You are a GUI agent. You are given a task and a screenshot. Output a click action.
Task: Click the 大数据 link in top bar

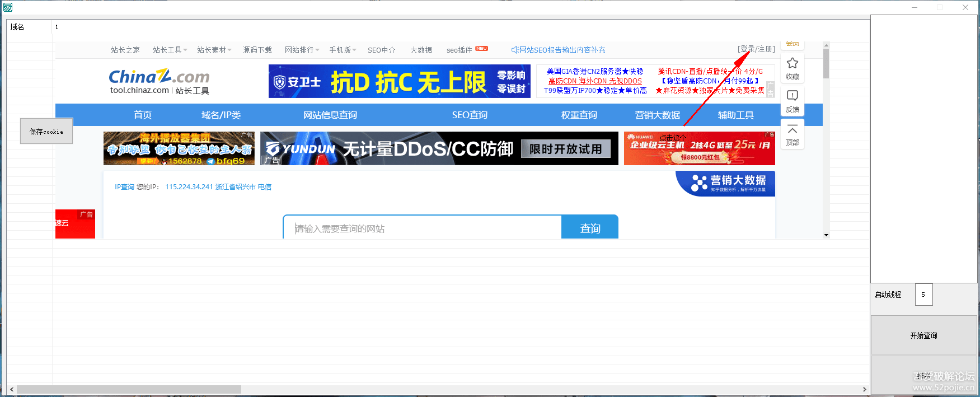click(421, 50)
